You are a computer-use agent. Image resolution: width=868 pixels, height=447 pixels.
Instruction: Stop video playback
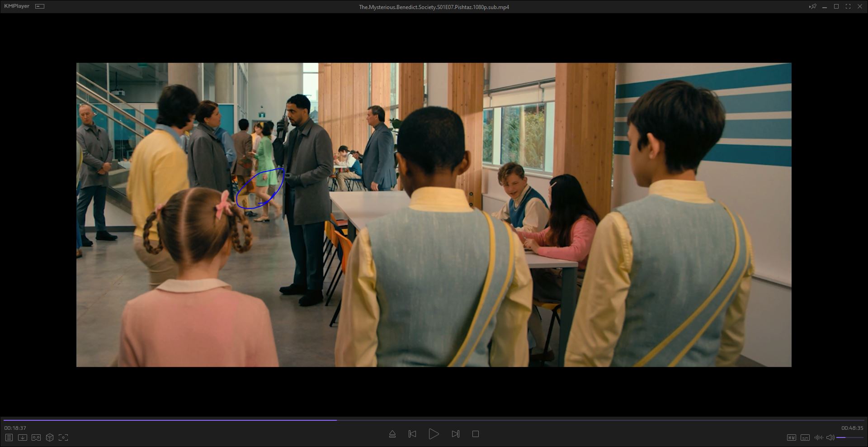[476, 434]
